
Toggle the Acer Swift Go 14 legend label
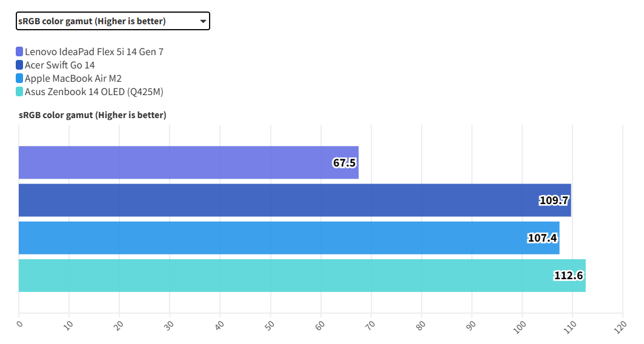coord(59,65)
